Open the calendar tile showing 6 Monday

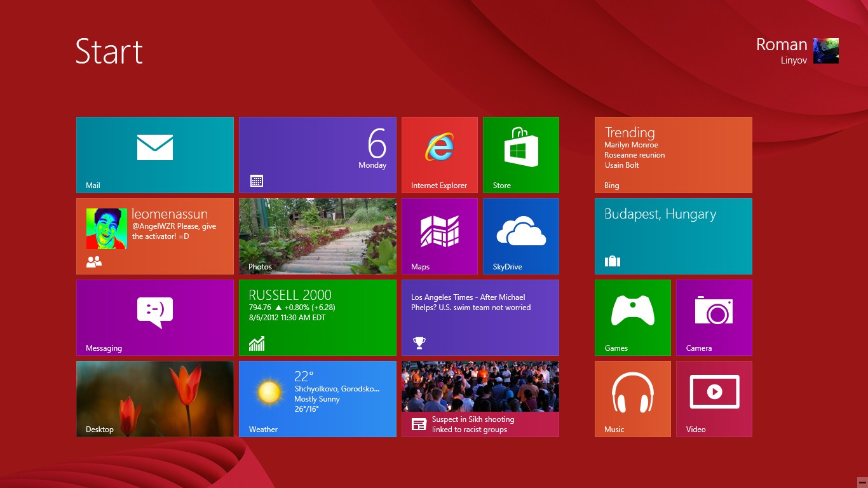(x=318, y=155)
